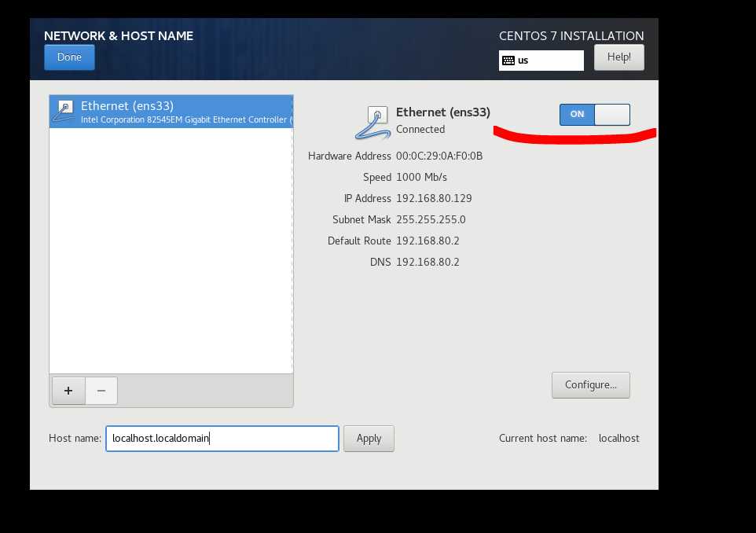Click the Hardware Address value 00:0C:29:0A:F0:0B
Screen dimensions: 756x533
(439, 156)
